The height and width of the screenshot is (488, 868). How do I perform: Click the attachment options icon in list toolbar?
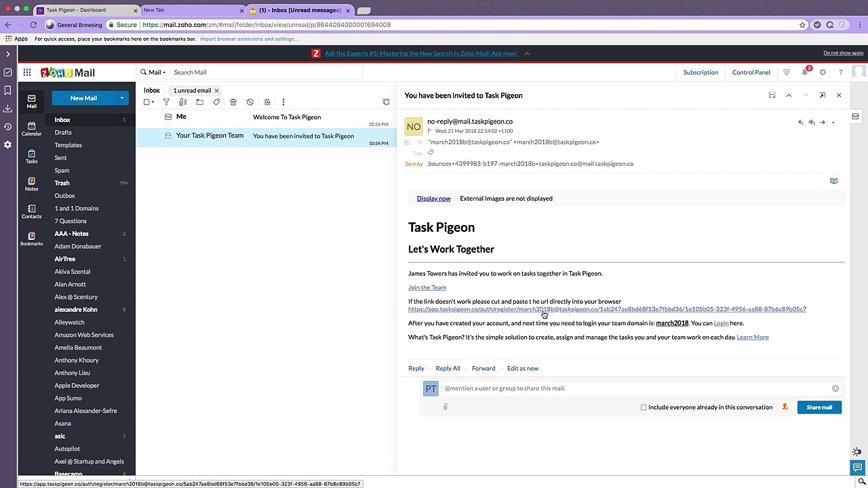tap(183, 102)
